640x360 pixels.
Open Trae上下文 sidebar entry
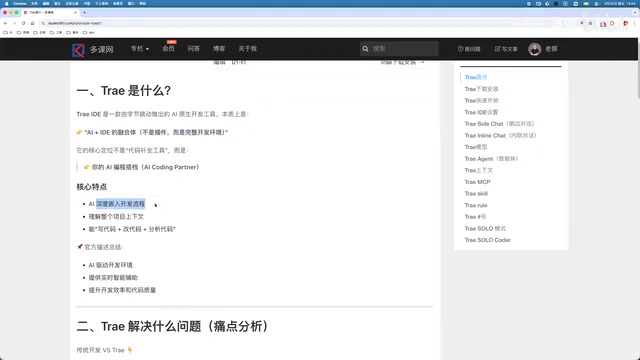[478, 170]
